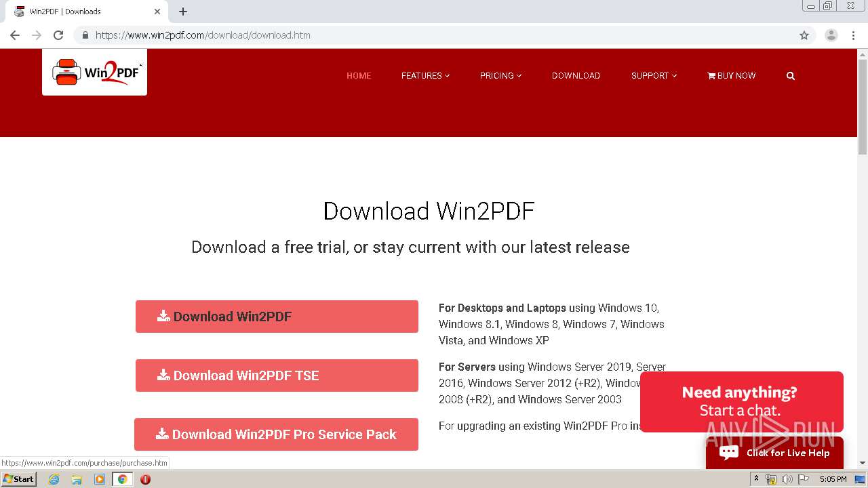Viewport: 868px width, 488px height.
Task: Click the action center flag icon
Action: click(x=804, y=479)
